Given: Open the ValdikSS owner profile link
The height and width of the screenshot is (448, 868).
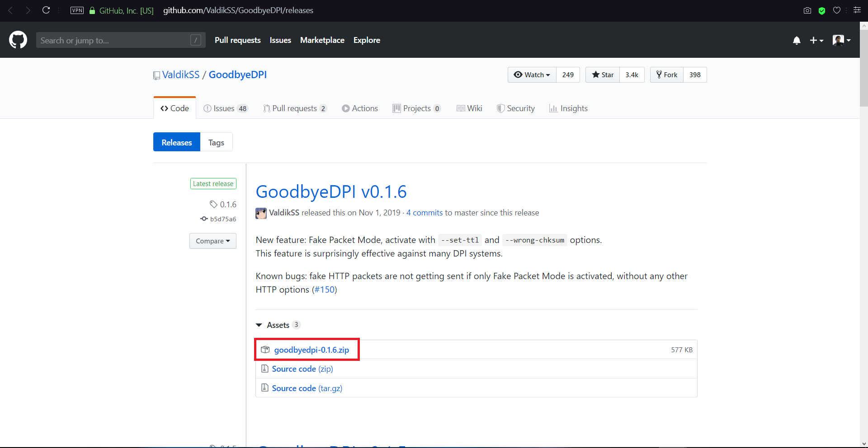Looking at the screenshot, I should [181, 75].
